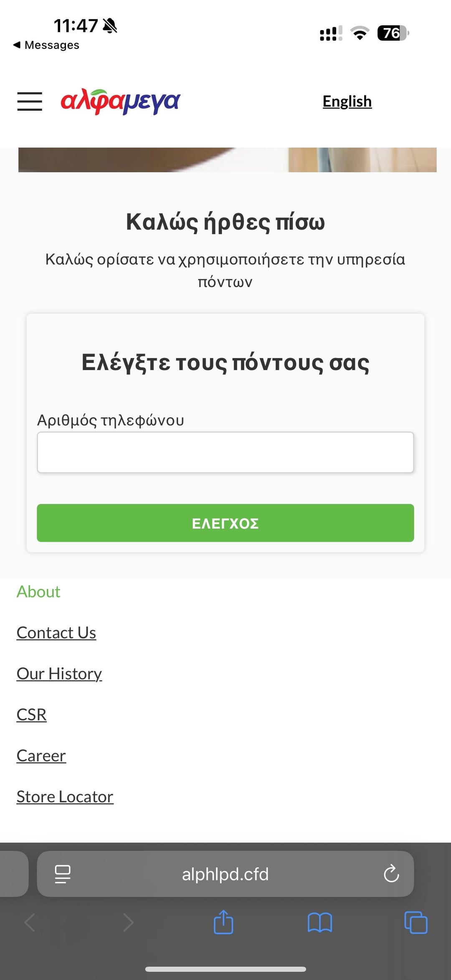451x980 pixels.
Task: Focus the phone number input field
Action: click(x=225, y=452)
